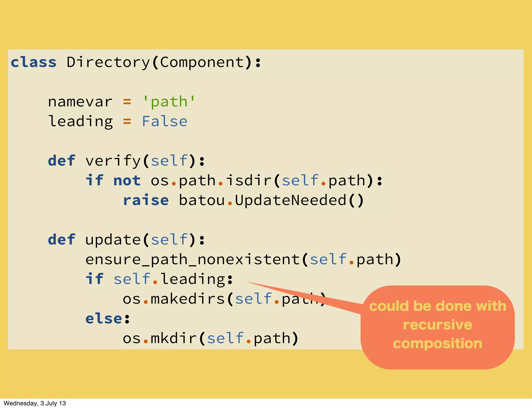
Task: Click the 'else:' keyword line
Action: click(108, 318)
